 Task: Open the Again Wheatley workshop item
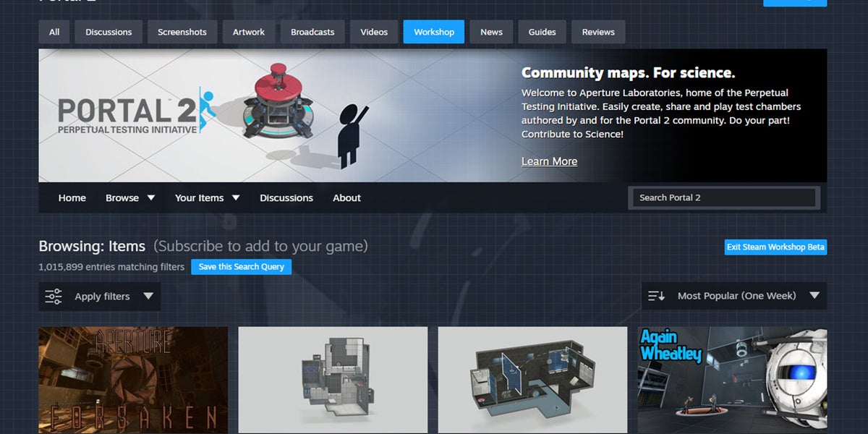click(732, 380)
